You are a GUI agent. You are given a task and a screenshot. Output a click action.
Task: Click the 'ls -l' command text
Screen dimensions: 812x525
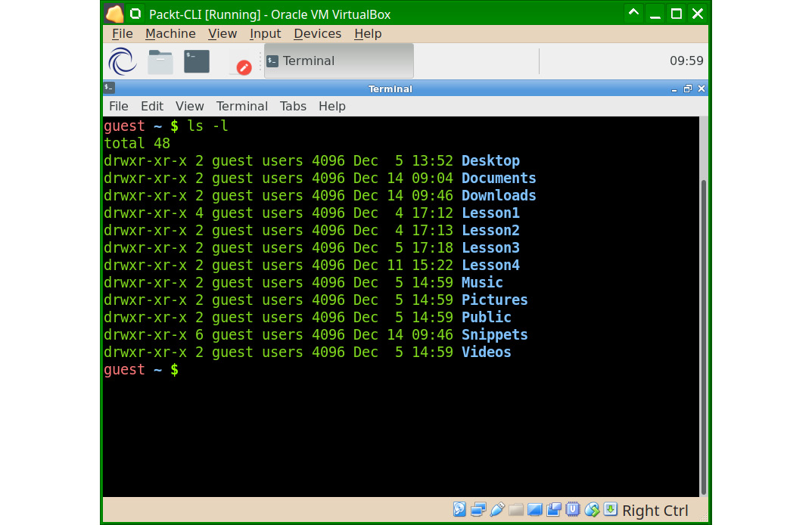(x=207, y=126)
